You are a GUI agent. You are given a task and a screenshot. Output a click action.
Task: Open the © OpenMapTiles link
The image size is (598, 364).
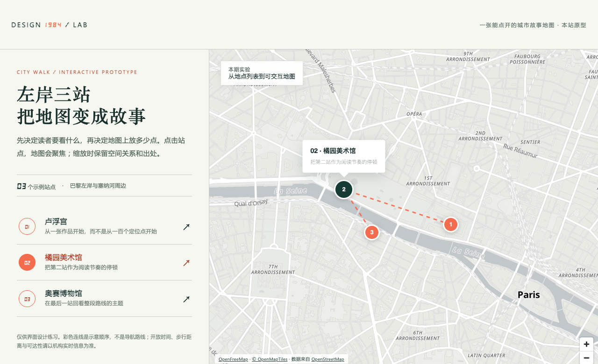click(270, 359)
